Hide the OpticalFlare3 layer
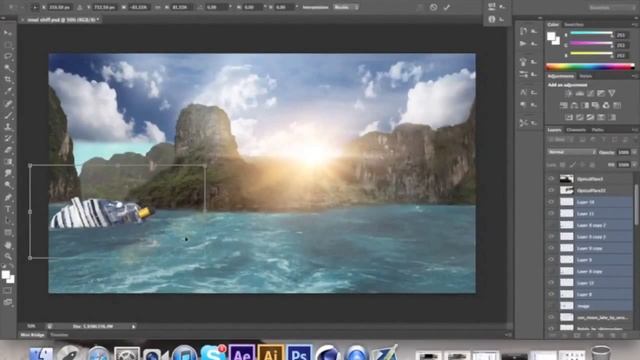Screen dimensions: 640x360 pos(551,179)
